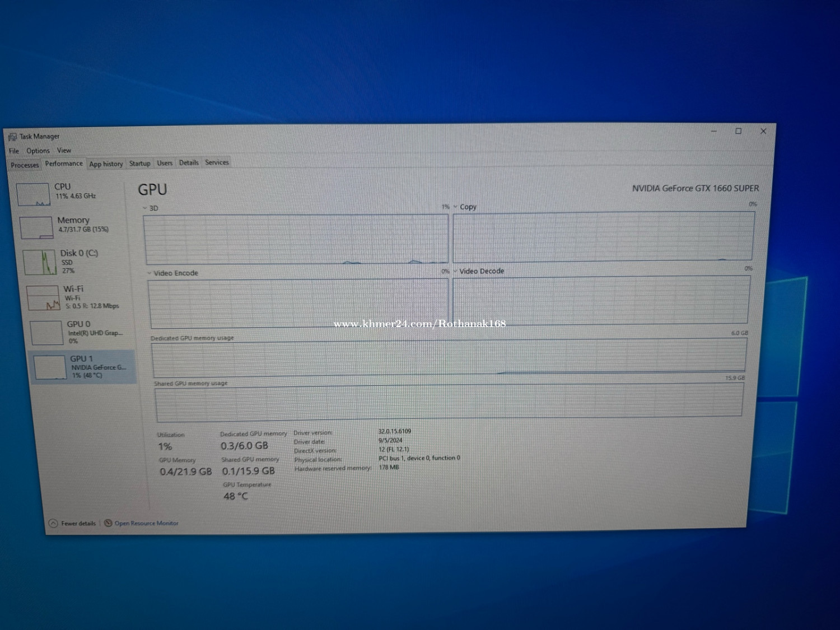Switch to the Details tab
The height and width of the screenshot is (630, 840).
(189, 162)
